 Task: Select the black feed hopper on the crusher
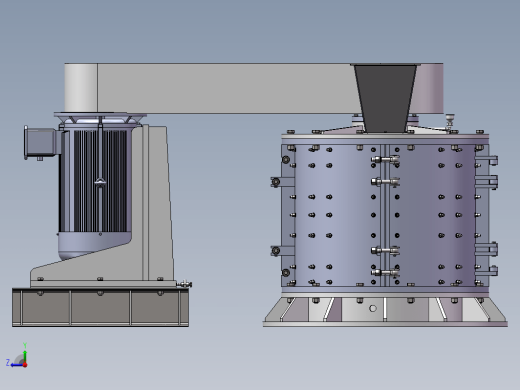(x=385, y=99)
